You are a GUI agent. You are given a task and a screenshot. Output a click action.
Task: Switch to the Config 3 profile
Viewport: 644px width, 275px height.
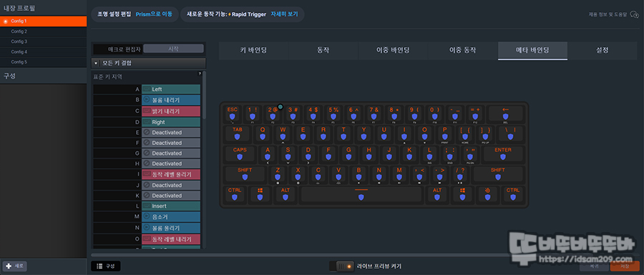(x=43, y=42)
